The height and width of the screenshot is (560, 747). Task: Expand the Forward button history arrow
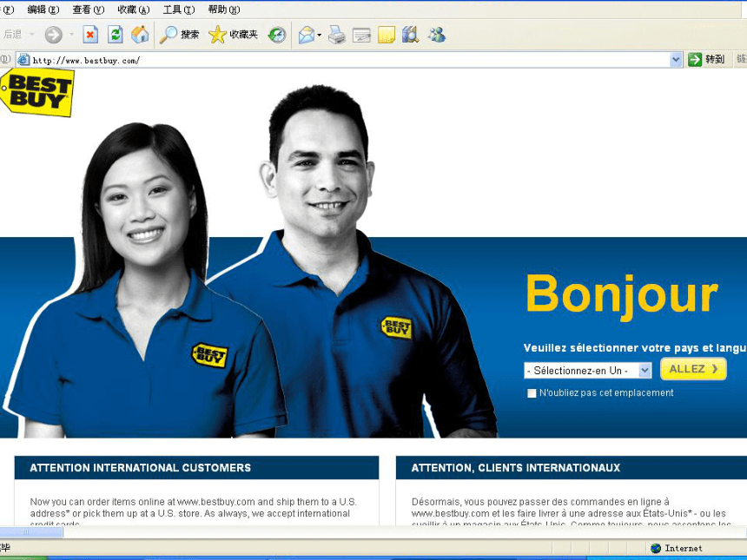71,34
